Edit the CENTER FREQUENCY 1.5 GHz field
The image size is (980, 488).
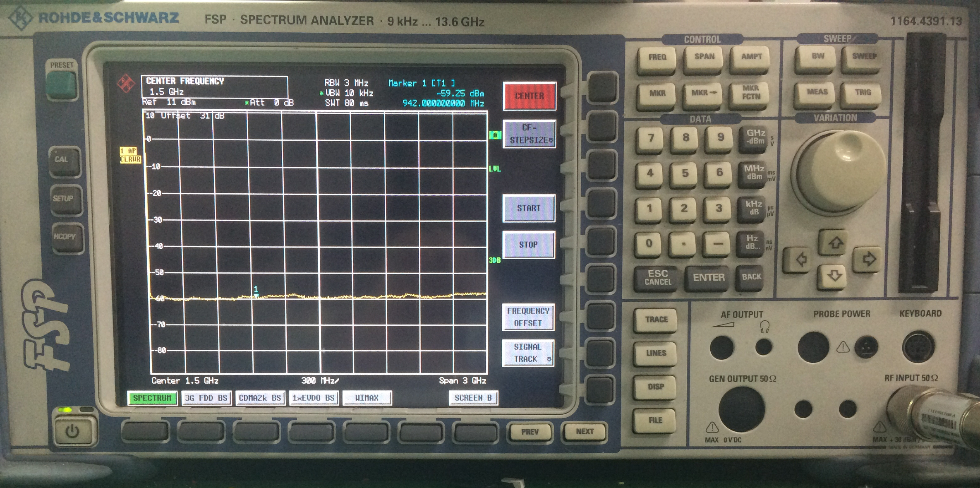pos(214,87)
